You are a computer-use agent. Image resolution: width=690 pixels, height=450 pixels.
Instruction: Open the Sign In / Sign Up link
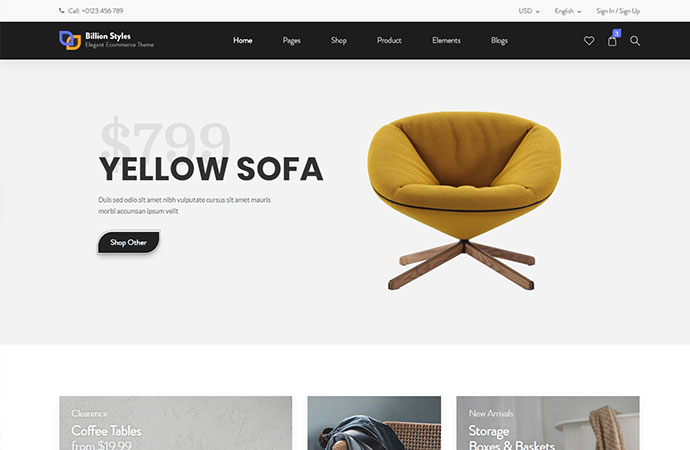point(618,11)
